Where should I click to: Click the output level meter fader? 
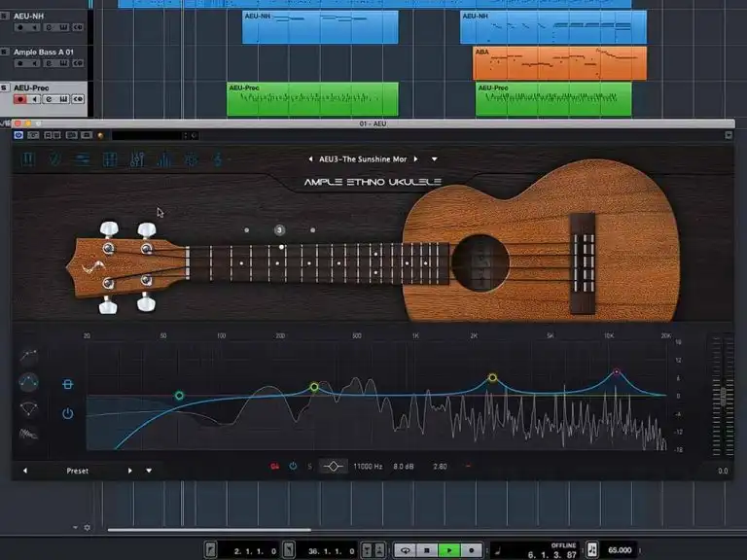[724, 397]
